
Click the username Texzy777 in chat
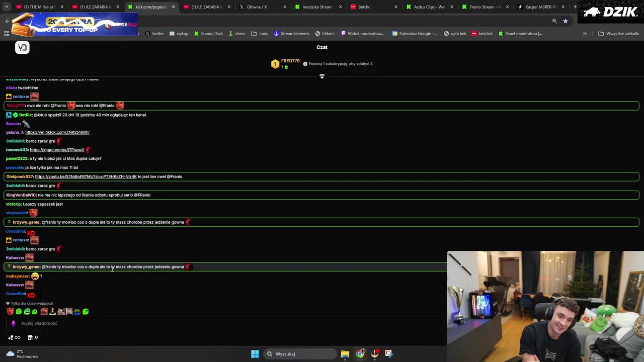[x=16, y=106]
